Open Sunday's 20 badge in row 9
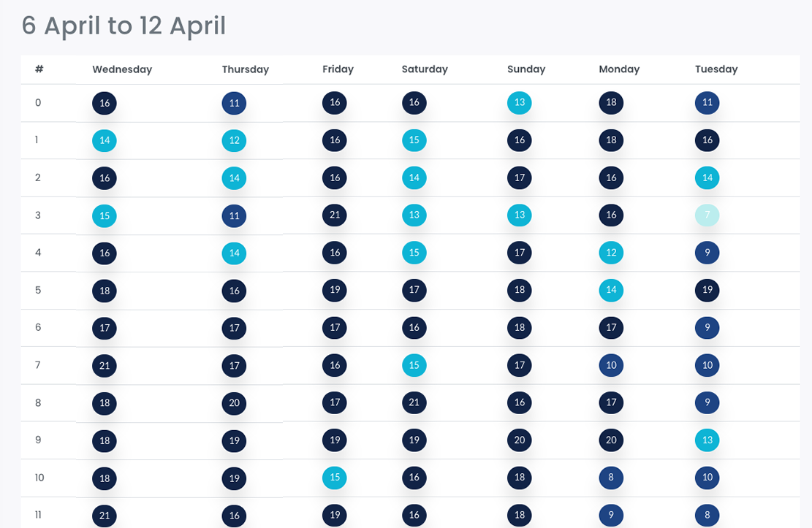Image resolution: width=812 pixels, height=528 pixels. click(x=520, y=440)
